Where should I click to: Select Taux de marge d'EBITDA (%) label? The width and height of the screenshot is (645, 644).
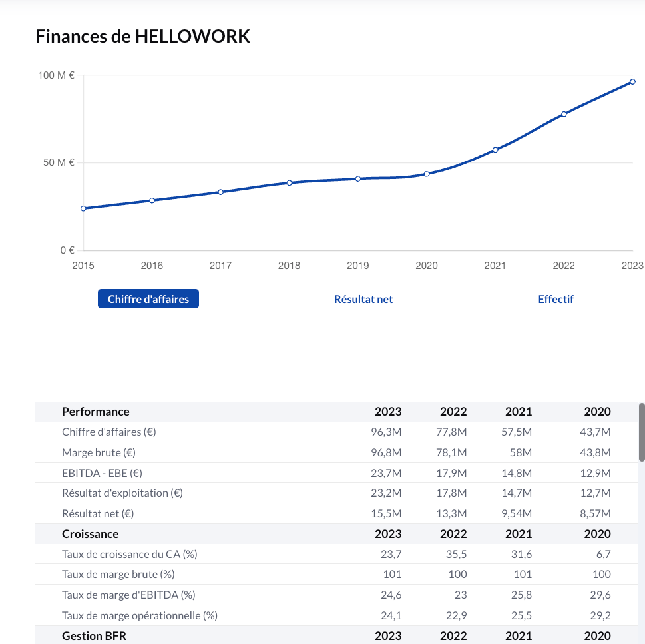(128, 595)
